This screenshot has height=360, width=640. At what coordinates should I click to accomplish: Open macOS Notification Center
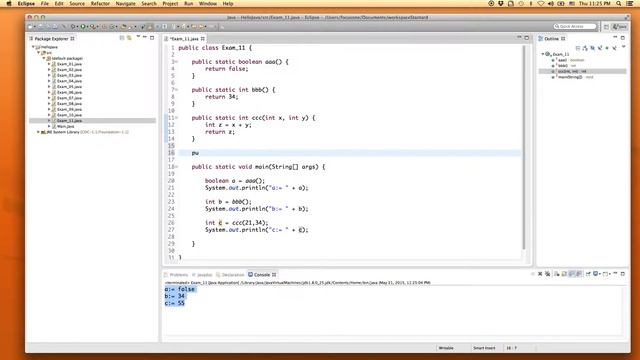630,4
